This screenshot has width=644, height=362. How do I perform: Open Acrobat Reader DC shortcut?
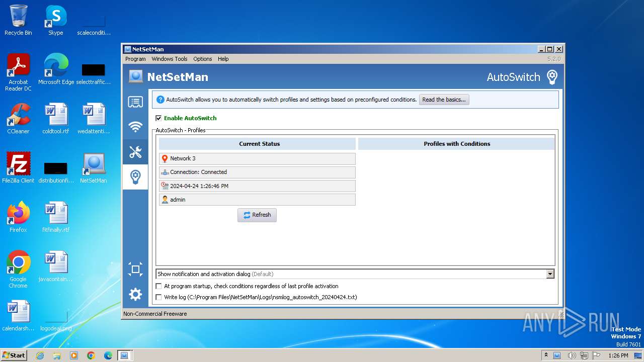tap(18, 72)
